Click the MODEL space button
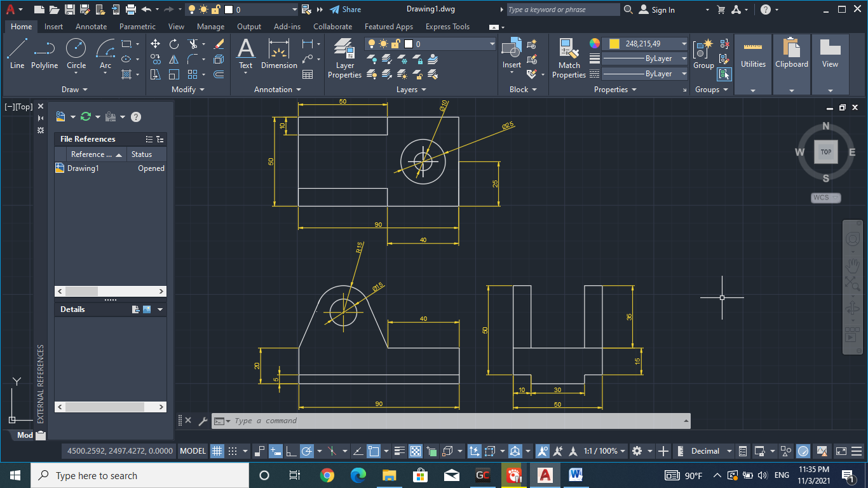868x488 pixels. [193, 451]
